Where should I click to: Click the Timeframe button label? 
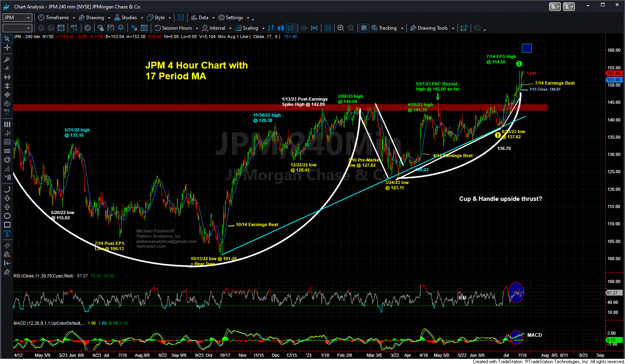click(57, 18)
